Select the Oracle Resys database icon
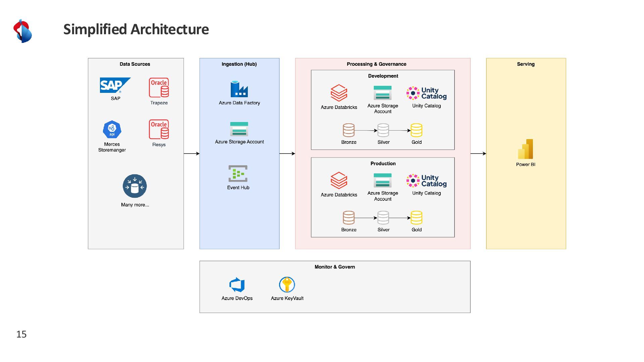The width and height of the screenshot is (644, 362). [159, 129]
